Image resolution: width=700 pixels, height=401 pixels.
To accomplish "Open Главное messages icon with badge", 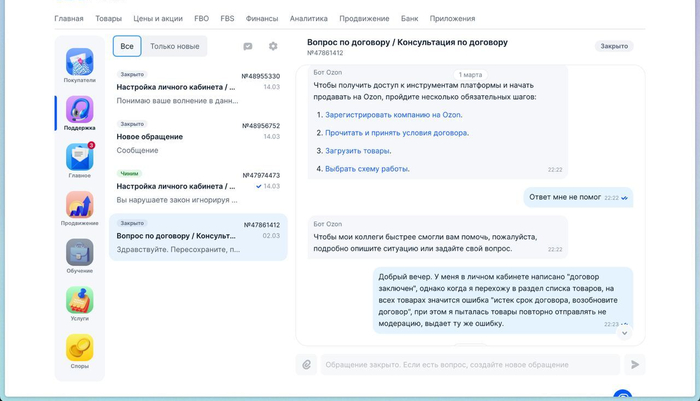I will pos(79,157).
